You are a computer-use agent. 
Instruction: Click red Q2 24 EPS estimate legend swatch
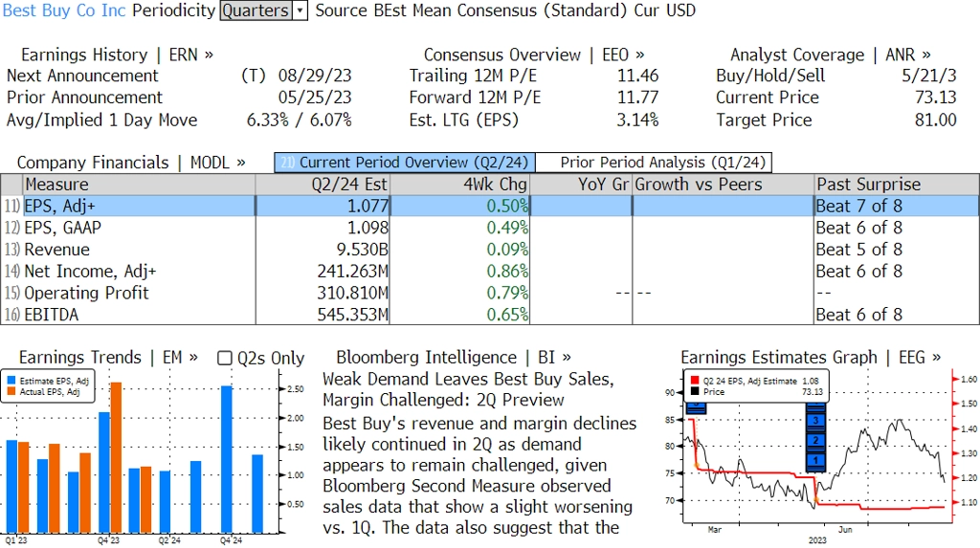(x=695, y=381)
